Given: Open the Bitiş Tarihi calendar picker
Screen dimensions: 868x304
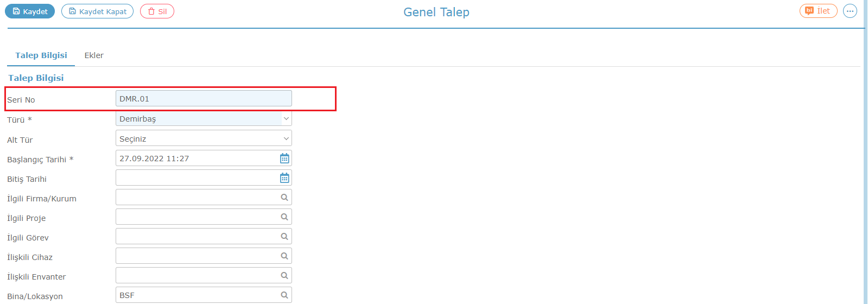Looking at the screenshot, I should [284, 178].
